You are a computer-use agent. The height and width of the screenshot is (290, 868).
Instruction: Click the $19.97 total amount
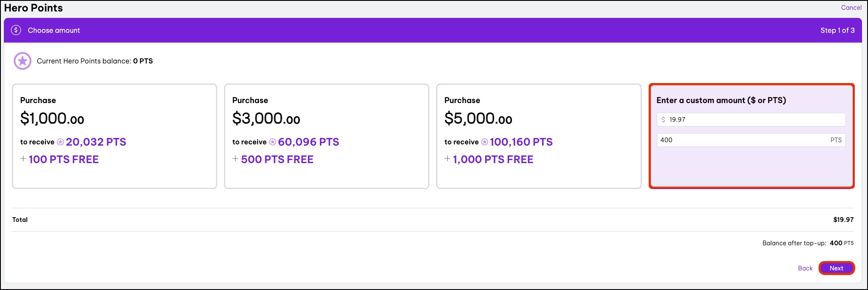(x=843, y=220)
